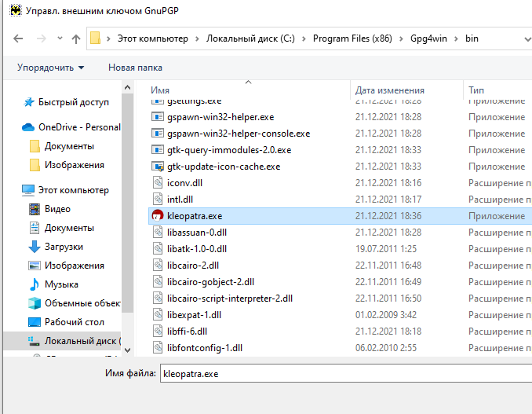This screenshot has height=414, width=532.
Task: Open address bar history dropdown
Action: (x=527, y=39)
